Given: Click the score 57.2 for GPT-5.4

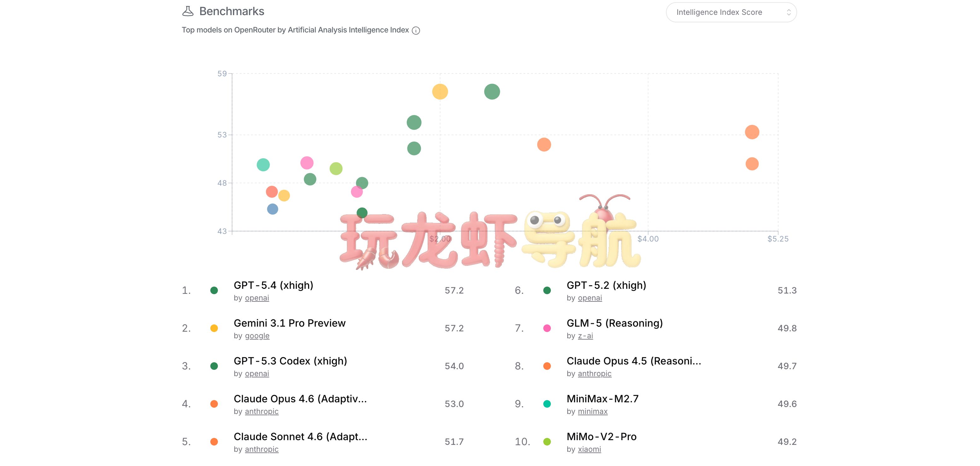Looking at the screenshot, I should click(x=454, y=291).
